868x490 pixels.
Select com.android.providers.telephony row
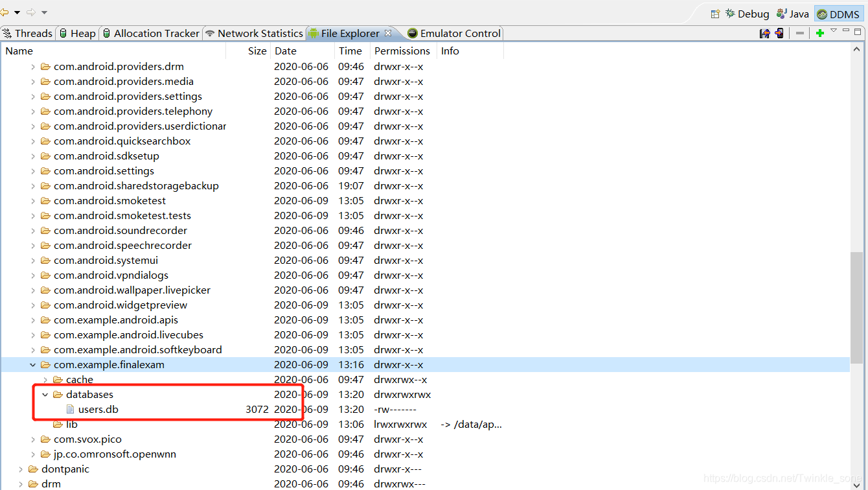[425, 111]
